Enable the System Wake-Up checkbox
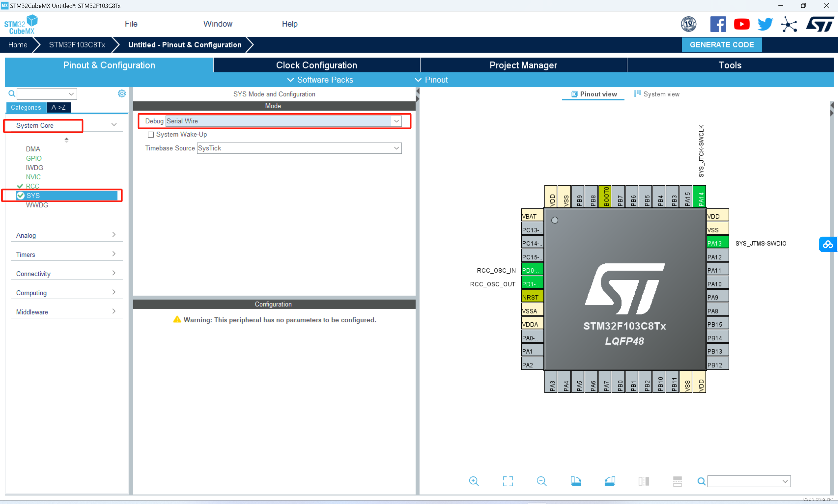Screen dimensions: 838x504 pos(151,135)
